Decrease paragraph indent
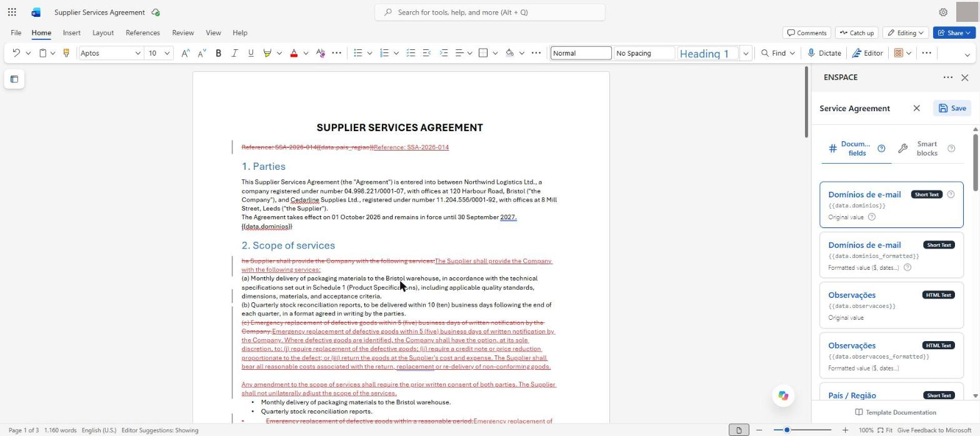Image resolution: width=980 pixels, height=436 pixels. tap(427, 53)
